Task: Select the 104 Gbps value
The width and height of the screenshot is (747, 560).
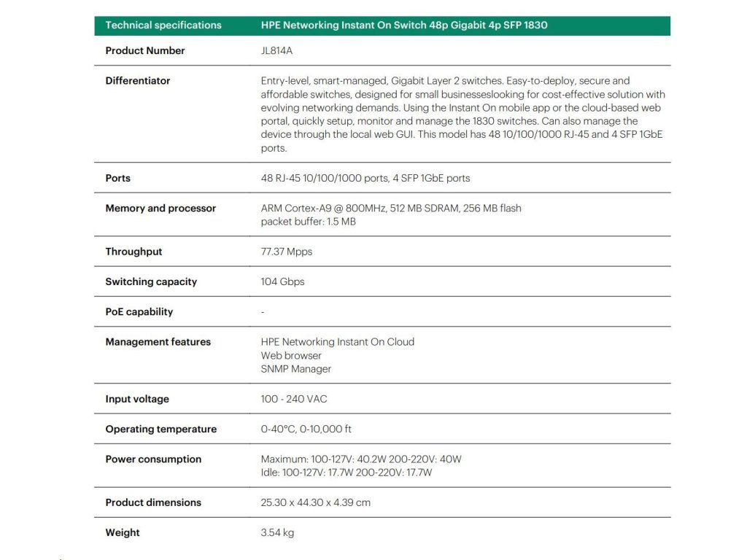Action: pyautogui.click(x=282, y=281)
